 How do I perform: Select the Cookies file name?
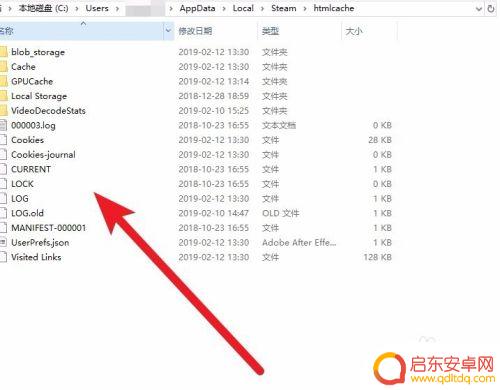point(28,140)
